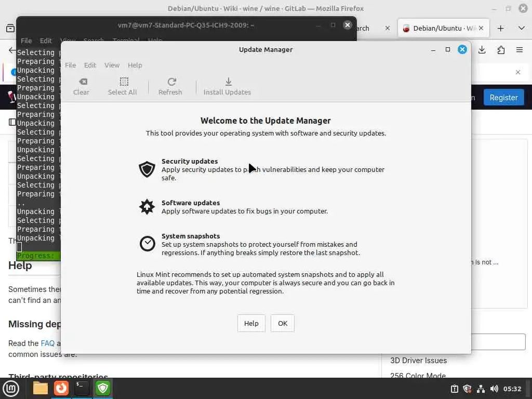The height and width of the screenshot is (399, 532).
Task: Close the Firefox tab ending in 'arch'
Action: pos(388,28)
